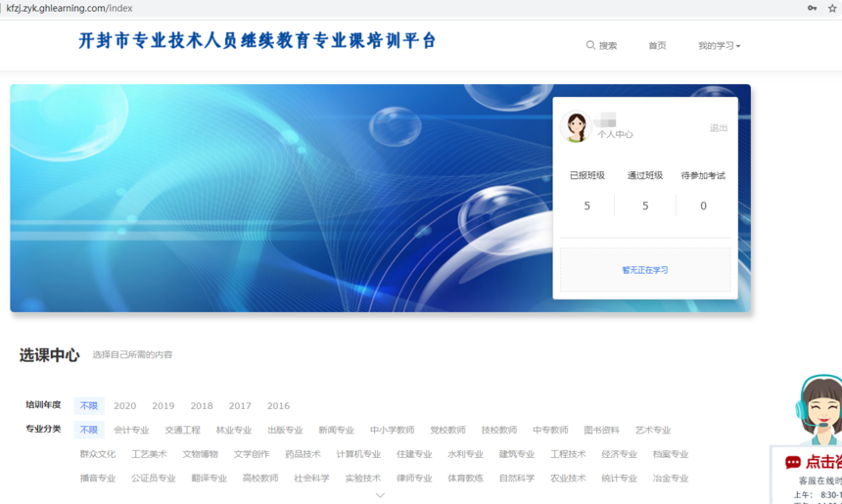Choose category 经济专业
The image size is (842, 504).
620,454
